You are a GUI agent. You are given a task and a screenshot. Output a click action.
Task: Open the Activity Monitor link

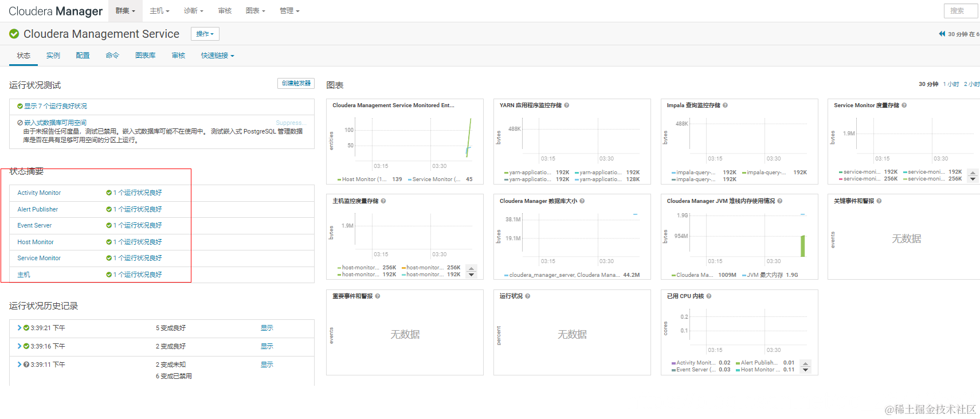coord(39,193)
